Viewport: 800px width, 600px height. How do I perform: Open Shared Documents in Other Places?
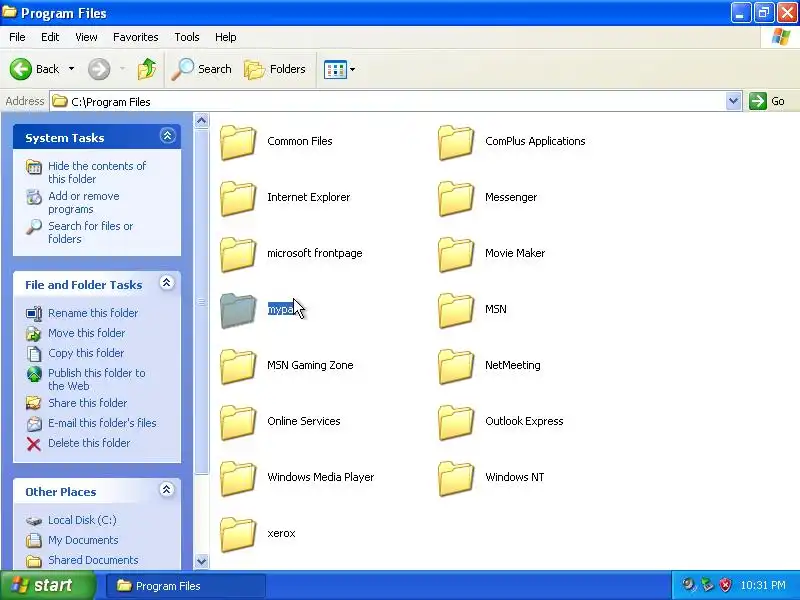93,560
